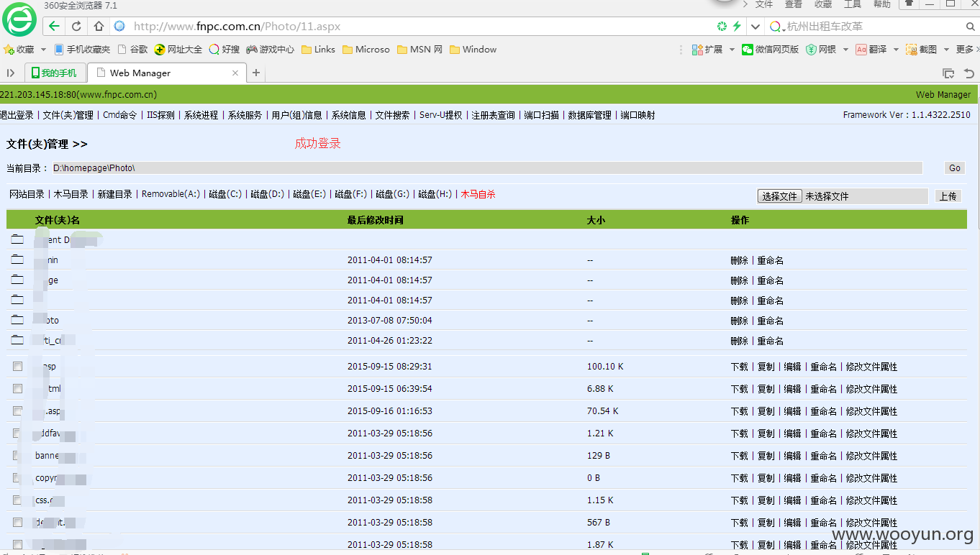Image resolution: width=980 pixels, height=555 pixels.
Task: Click the 当前目录 path input field
Action: [487, 168]
